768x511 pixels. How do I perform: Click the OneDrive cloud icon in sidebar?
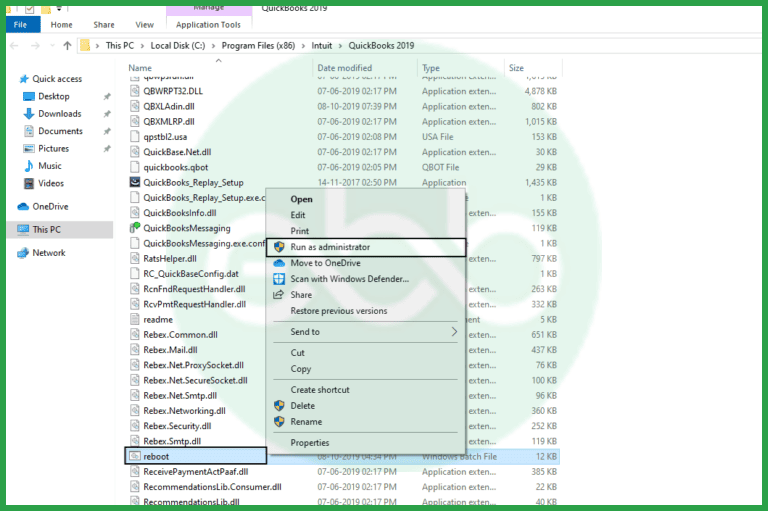click(23, 207)
